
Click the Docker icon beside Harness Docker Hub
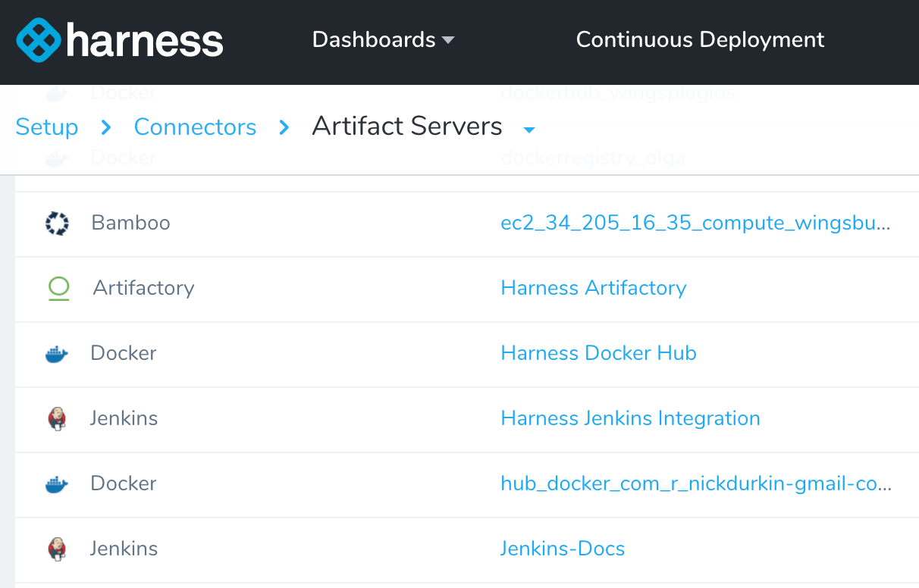point(57,354)
